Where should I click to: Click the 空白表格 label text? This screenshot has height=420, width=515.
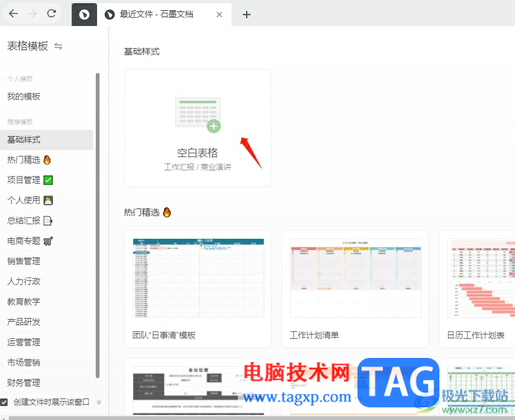(x=197, y=153)
